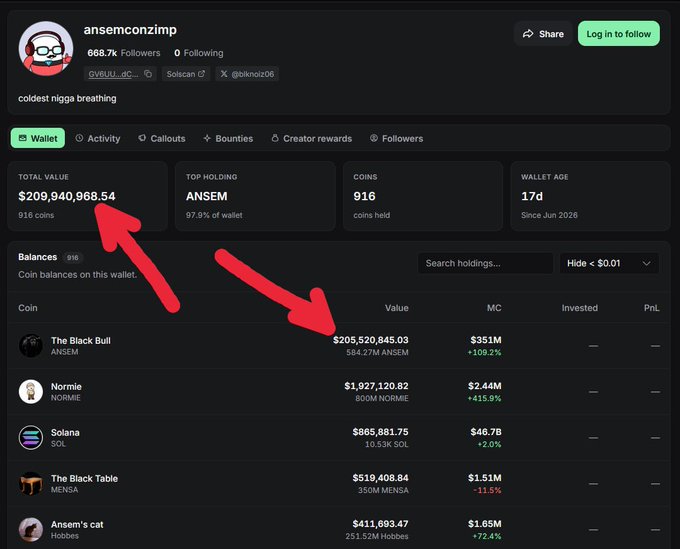Focus the Search holdings field
The height and width of the screenshot is (549, 680).
pos(485,263)
